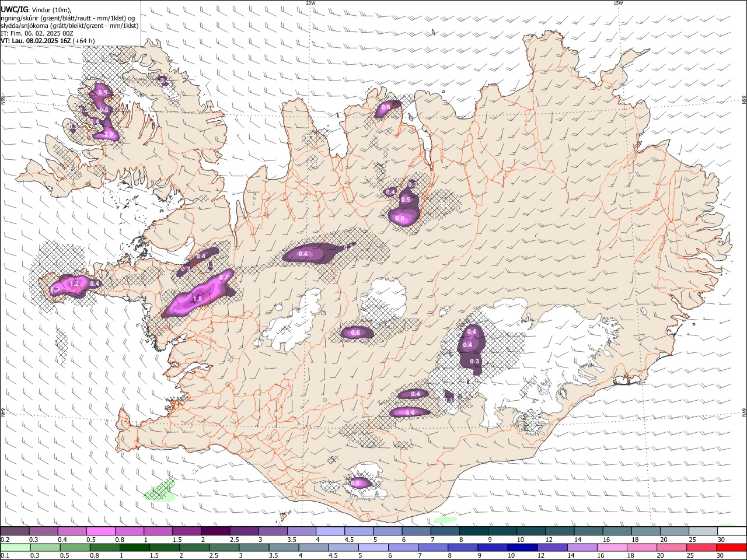Pick the dark purple upper swatch starting at 2
747x560 pixels.
215,531
